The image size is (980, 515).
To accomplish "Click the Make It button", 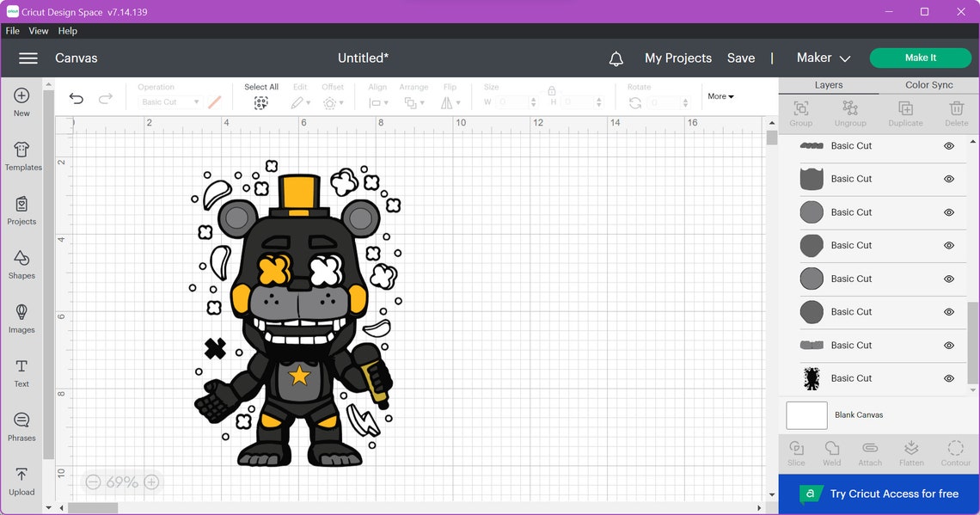I will point(920,58).
